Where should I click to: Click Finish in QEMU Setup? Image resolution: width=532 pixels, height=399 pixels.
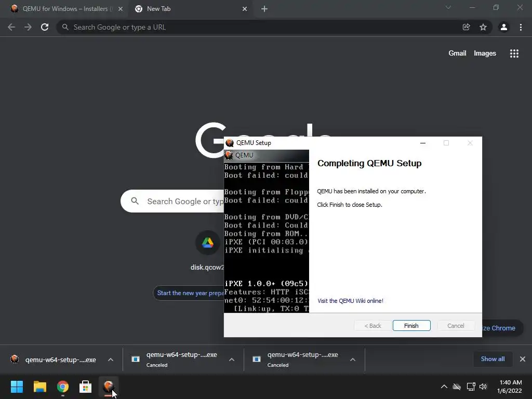tap(411, 326)
